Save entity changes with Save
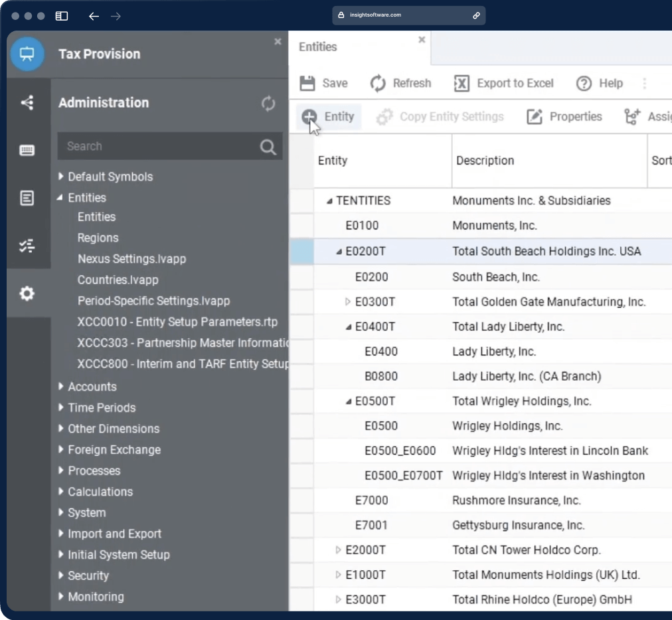This screenshot has height=620, width=672. click(x=323, y=83)
